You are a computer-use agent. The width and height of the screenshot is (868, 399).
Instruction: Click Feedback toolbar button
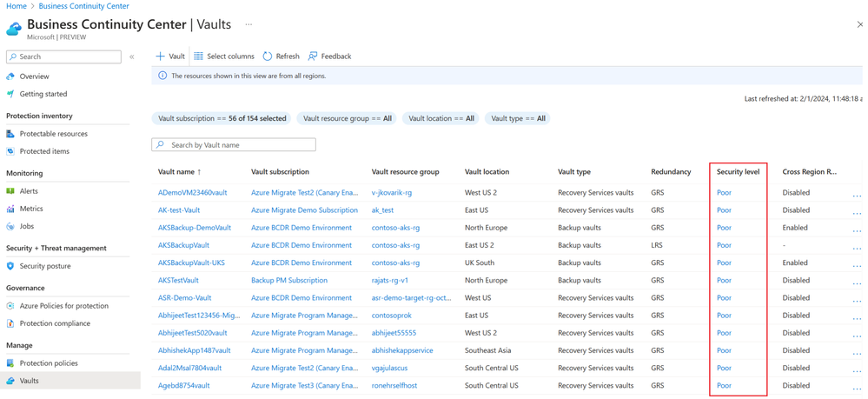(329, 56)
